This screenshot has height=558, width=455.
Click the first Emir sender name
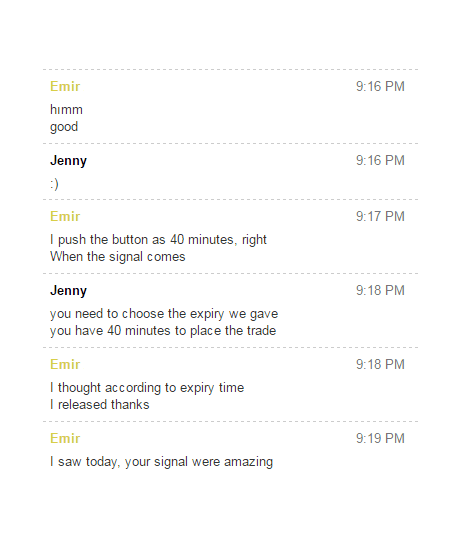tap(65, 86)
